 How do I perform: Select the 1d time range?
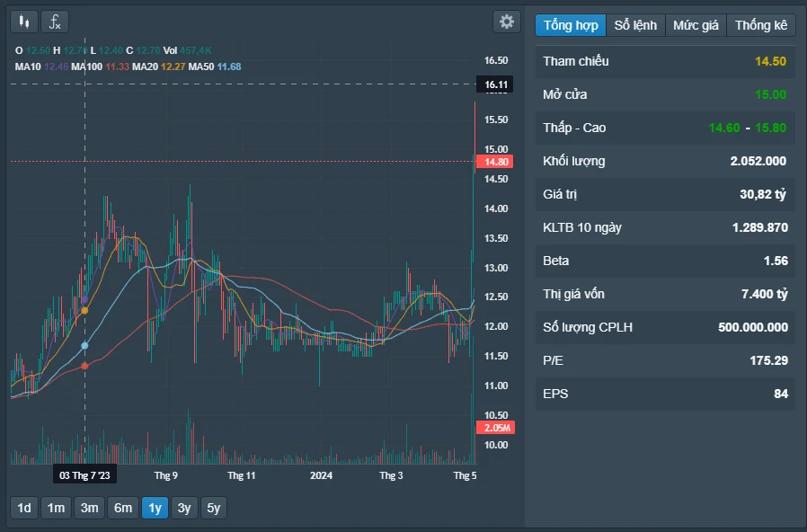24,508
